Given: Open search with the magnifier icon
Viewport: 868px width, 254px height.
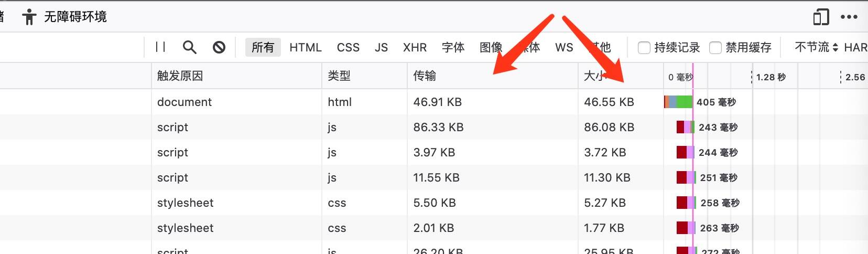Looking at the screenshot, I should click(x=189, y=47).
